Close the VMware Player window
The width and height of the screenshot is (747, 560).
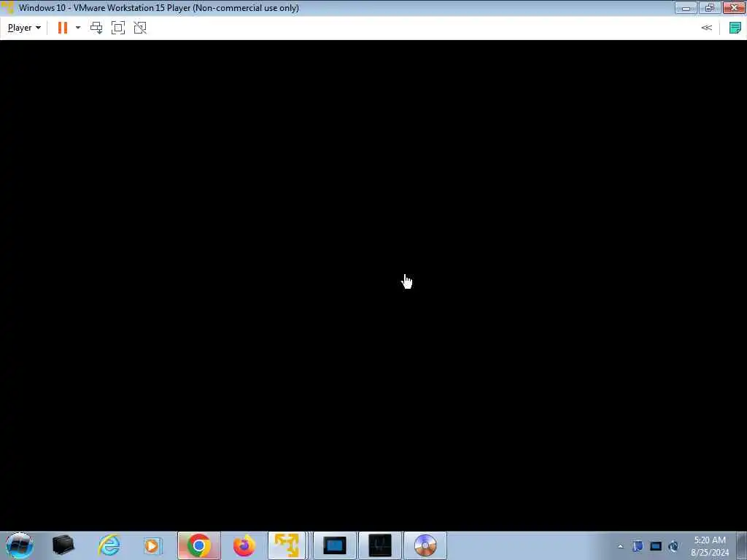[x=734, y=7]
